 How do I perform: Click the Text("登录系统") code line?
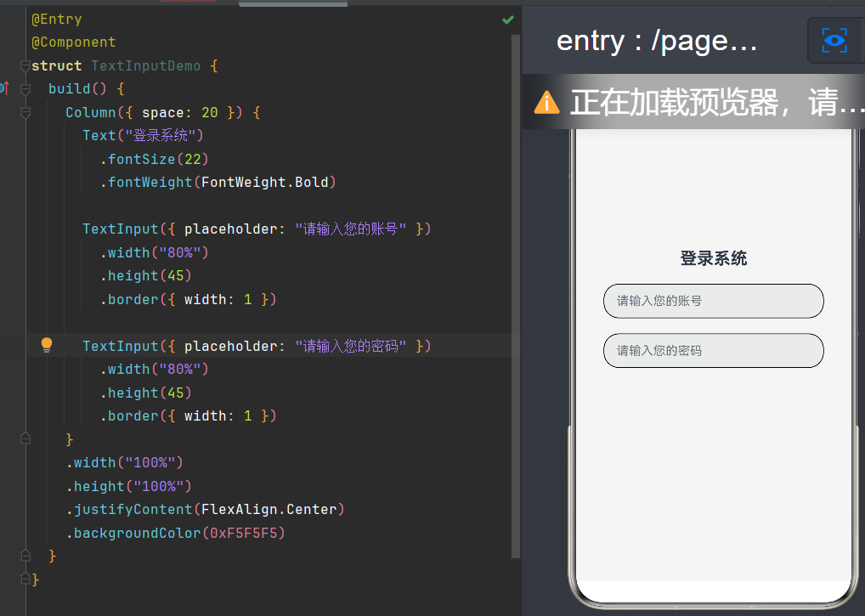[x=143, y=136]
